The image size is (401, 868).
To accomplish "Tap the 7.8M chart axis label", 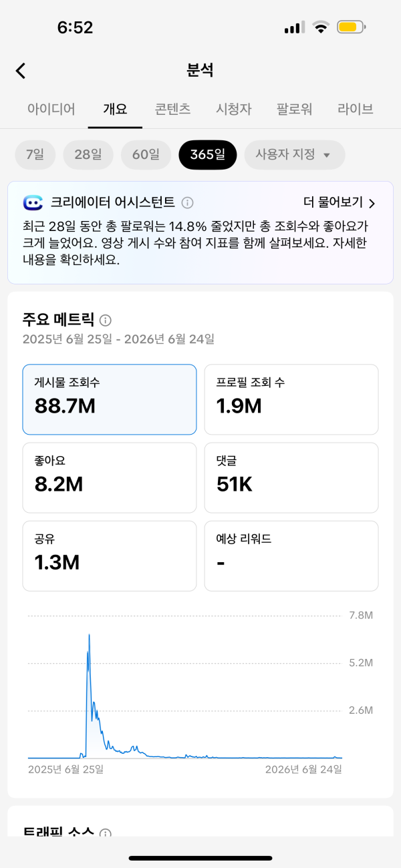I will 361,615.
